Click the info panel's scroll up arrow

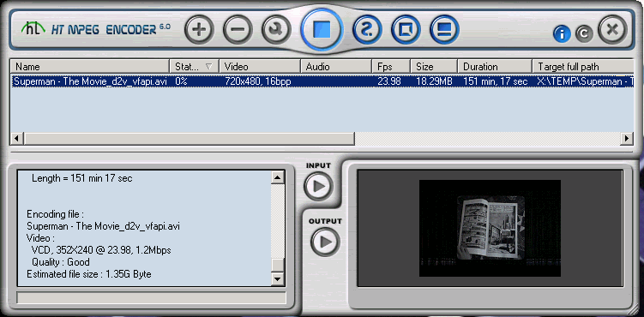point(278,177)
